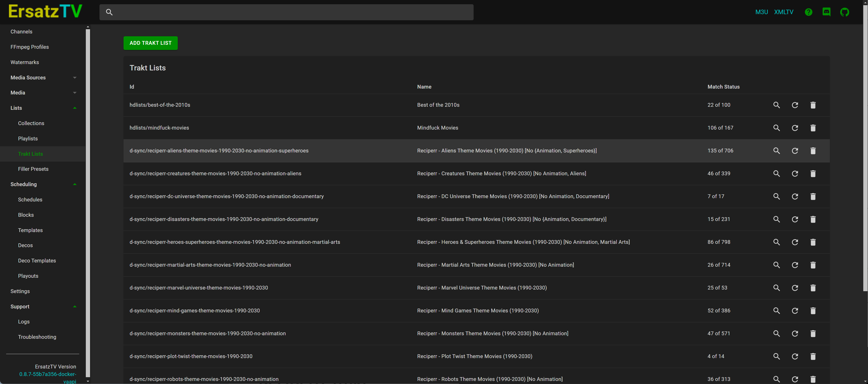Collapse the Support section
The height and width of the screenshot is (384, 868).
click(x=43, y=306)
